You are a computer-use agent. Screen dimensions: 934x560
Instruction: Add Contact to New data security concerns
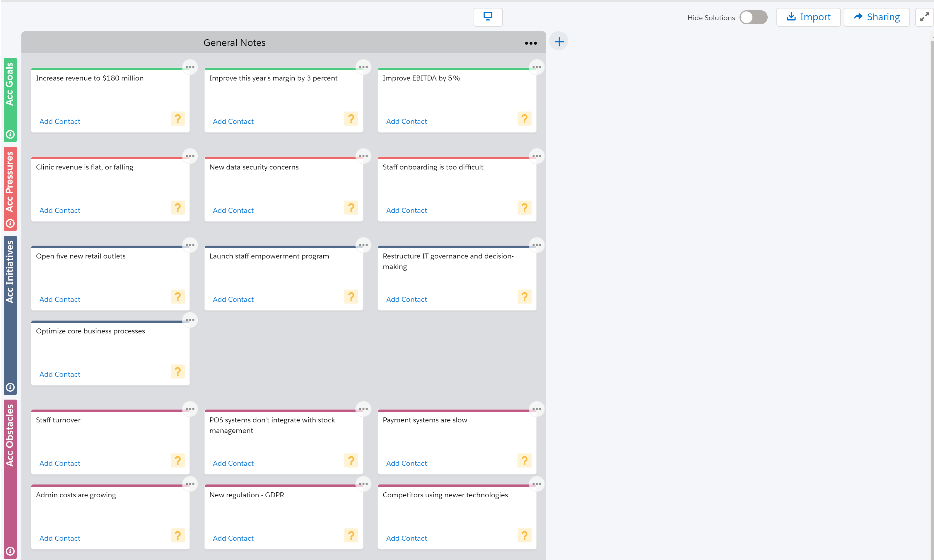[233, 210]
